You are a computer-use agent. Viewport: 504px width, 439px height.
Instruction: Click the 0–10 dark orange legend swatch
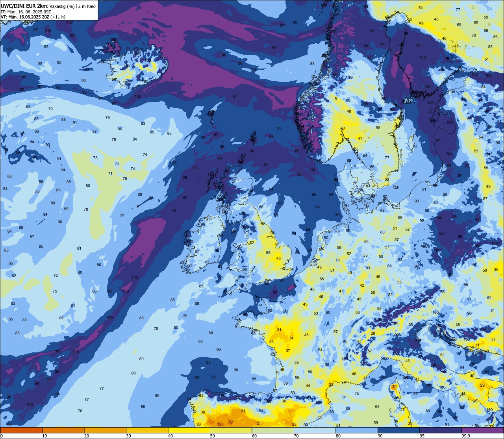point(21,430)
